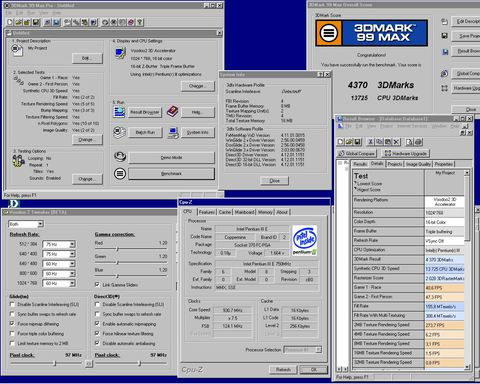
Task: Click the floppy icon beside Save Project button
Action: click(444, 36)
